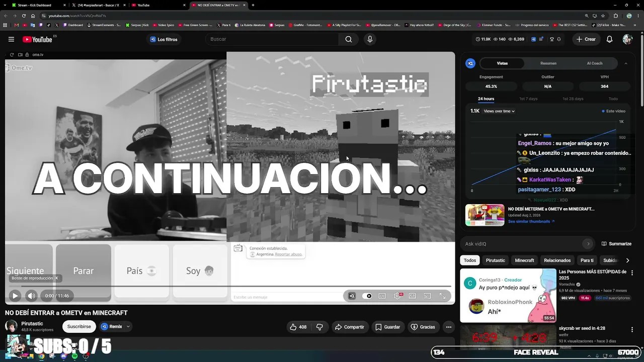644x362 pixels.
Task: Enter fullscreen mode
Action: (442, 296)
